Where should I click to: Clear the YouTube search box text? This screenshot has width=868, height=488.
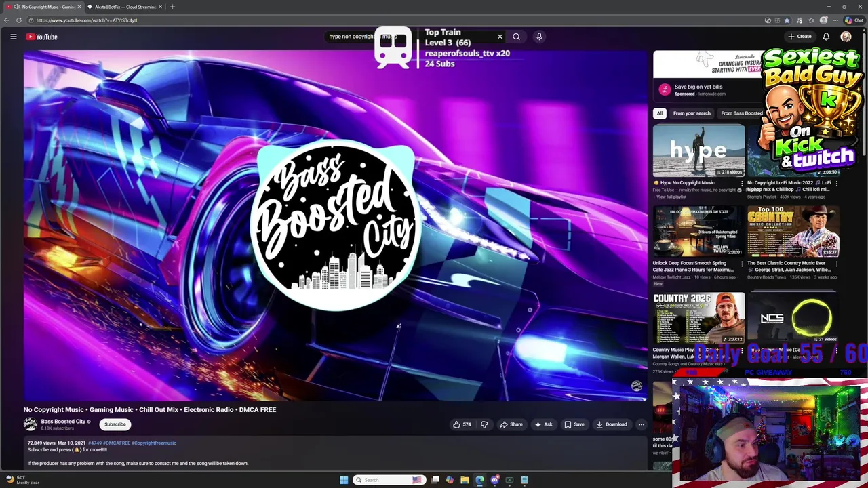pos(500,37)
